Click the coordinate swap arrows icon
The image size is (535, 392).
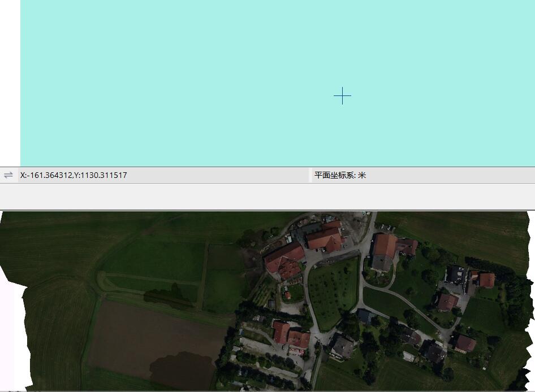pos(8,175)
